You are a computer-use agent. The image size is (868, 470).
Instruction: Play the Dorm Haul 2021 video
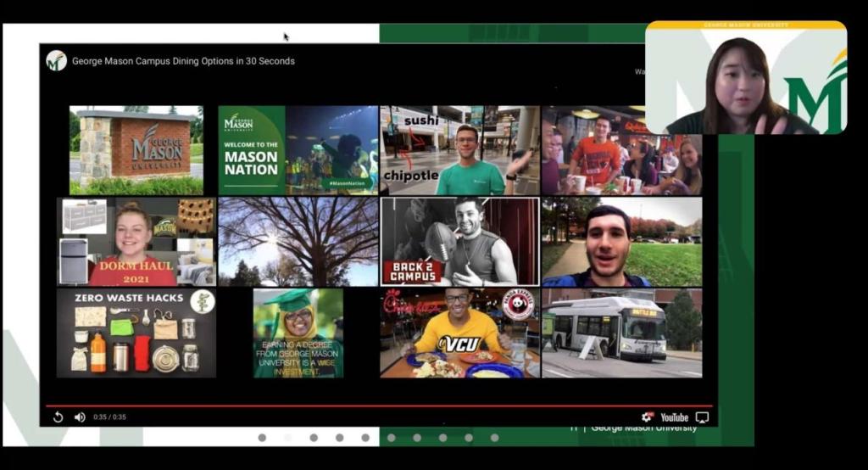point(136,242)
